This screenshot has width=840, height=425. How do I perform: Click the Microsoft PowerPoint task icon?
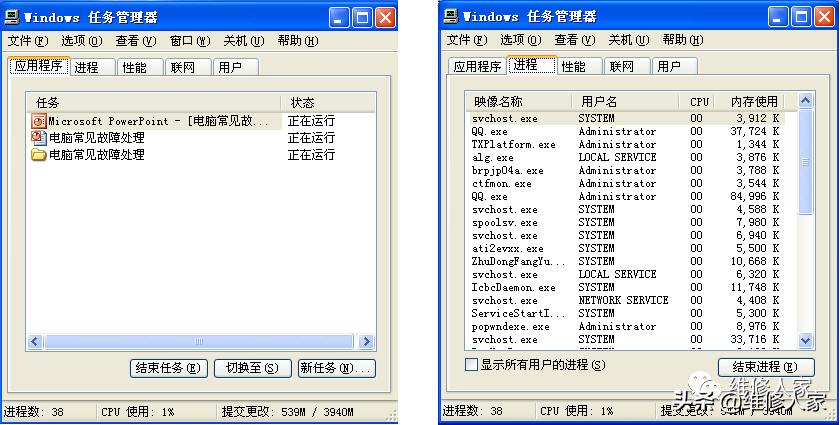pyautogui.click(x=39, y=121)
